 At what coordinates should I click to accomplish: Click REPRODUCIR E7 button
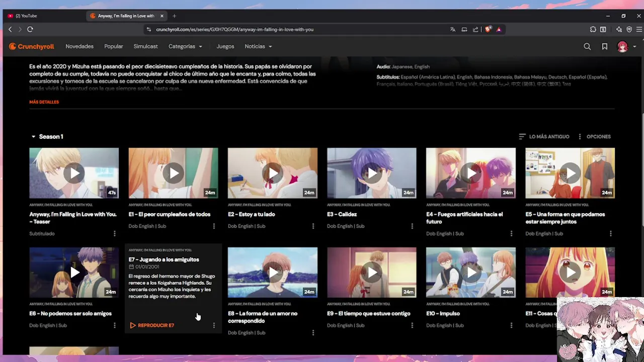click(152, 325)
